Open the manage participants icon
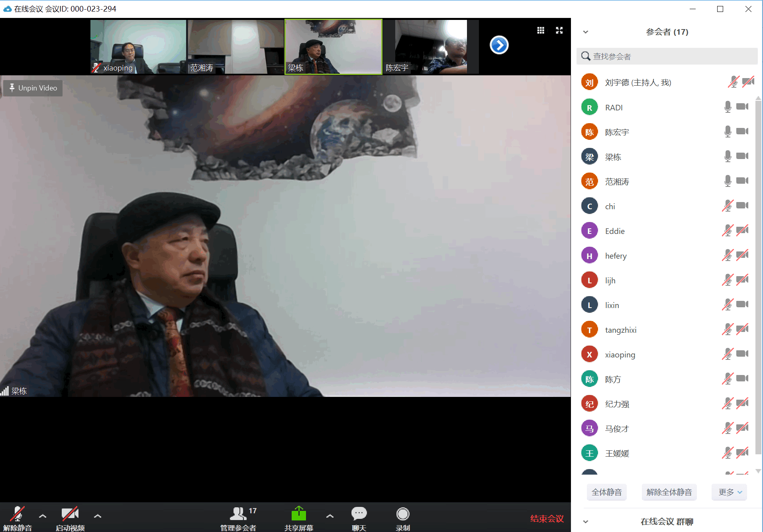Viewport: 763px width, 532px height. click(x=238, y=514)
